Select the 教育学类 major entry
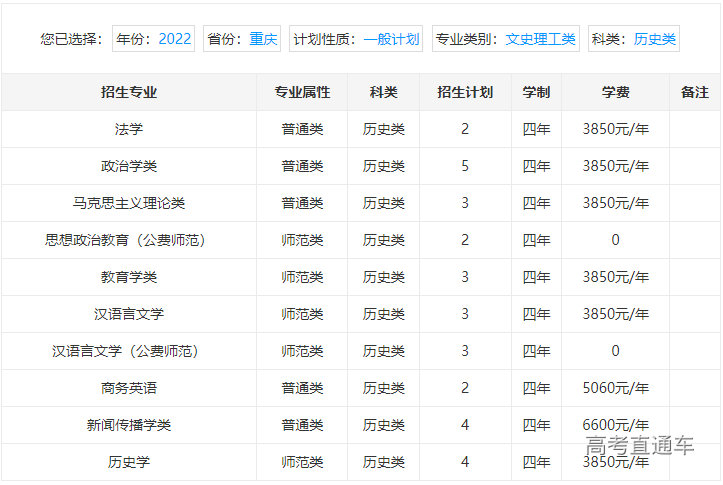Image resolution: width=723 pixels, height=485 pixels. (x=129, y=277)
